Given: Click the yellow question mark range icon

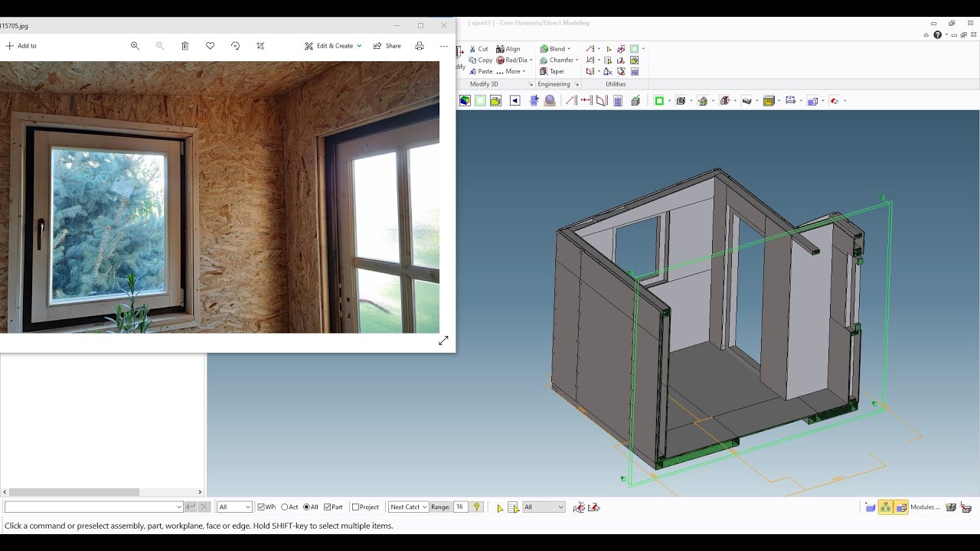Looking at the screenshot, I should coord(476,507).
